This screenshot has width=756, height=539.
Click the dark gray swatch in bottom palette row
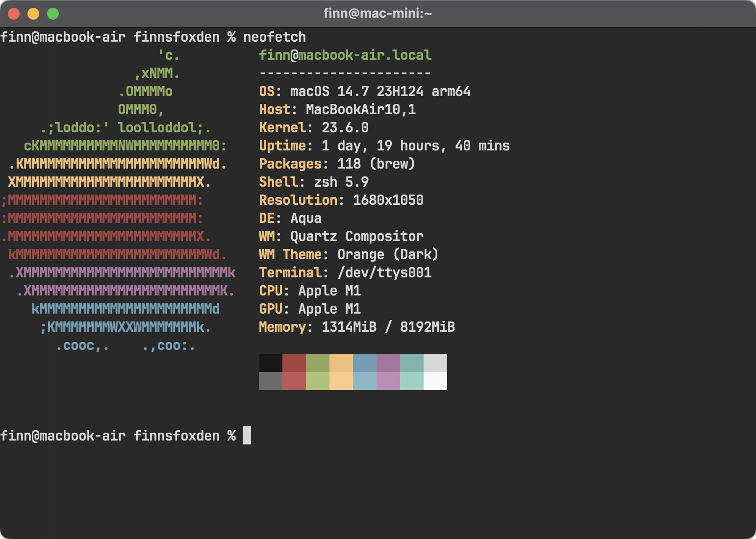pyautogui.click(x=271, y=381)
